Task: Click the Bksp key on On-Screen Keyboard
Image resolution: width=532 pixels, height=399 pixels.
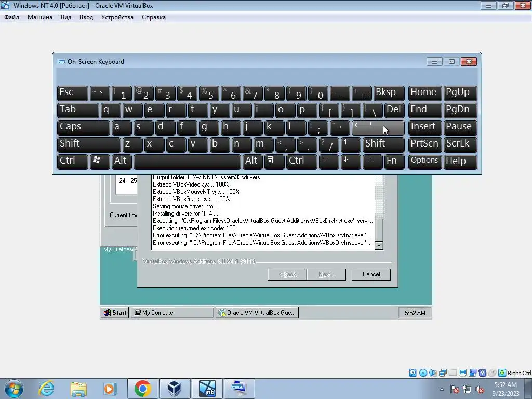Action: click(389, 94)
